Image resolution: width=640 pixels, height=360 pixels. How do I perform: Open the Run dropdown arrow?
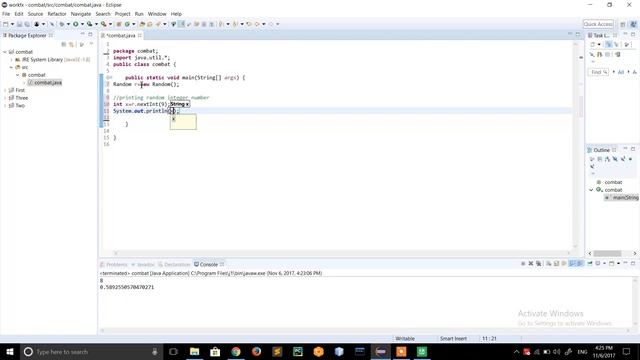pos(82,24)
